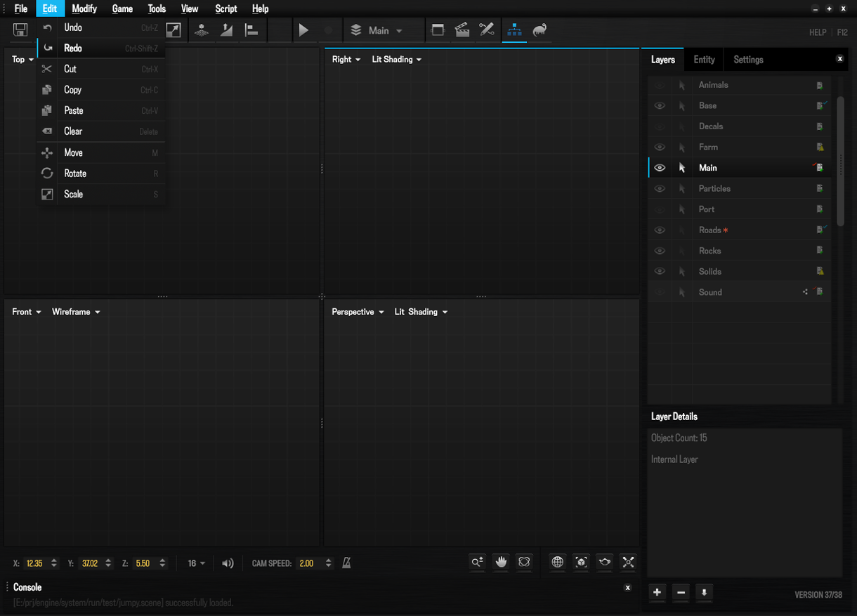Toggle selectability arrow for Farm layer

[x=681, y=148]
